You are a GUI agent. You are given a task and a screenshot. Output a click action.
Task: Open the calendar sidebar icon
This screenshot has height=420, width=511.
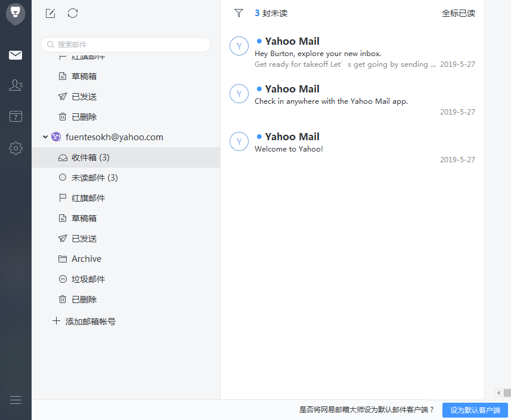coord(16,116)
